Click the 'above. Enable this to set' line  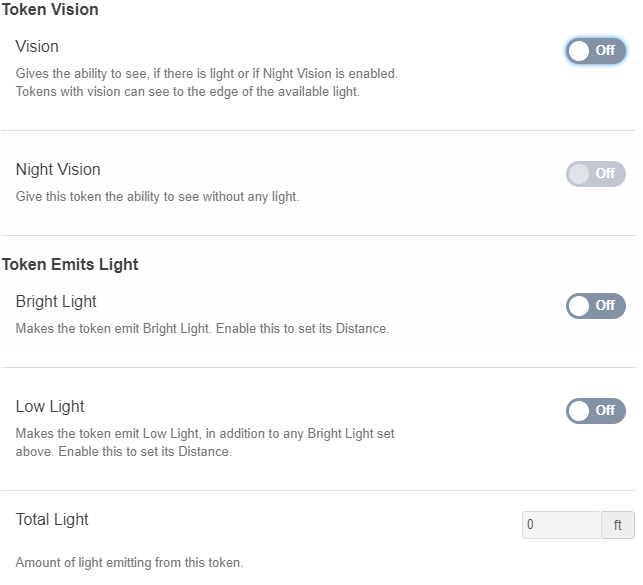pyautogui.click(x=123, y=452)
